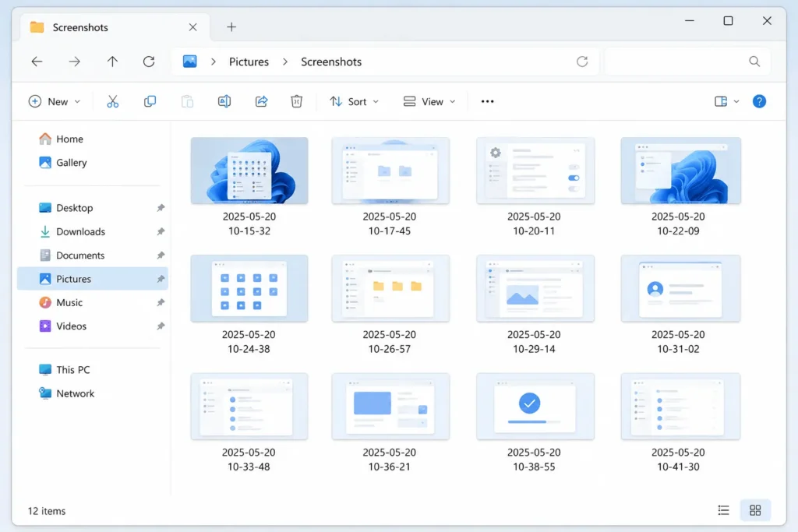
Task: Click inside the search box
Action: [x=687, y=62]
